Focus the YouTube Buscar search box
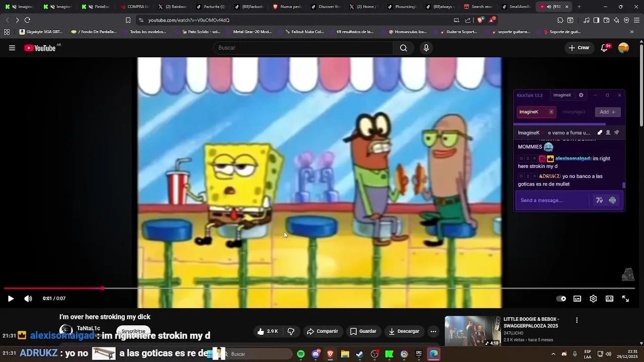This screenshot has height=362, width=644. point(303,48)
